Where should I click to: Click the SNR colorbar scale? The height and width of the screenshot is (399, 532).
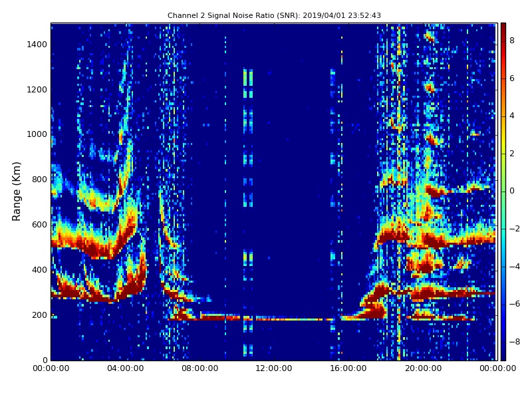[x=503, y=192]
